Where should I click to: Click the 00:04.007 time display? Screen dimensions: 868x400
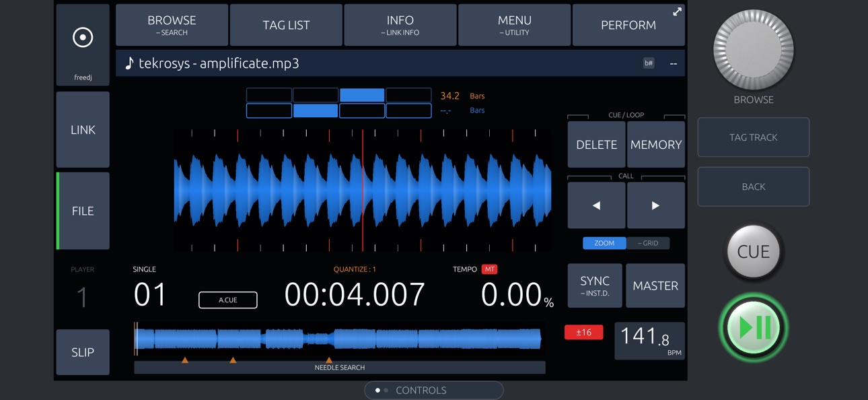pyautogui.click(x=355, y=294)
